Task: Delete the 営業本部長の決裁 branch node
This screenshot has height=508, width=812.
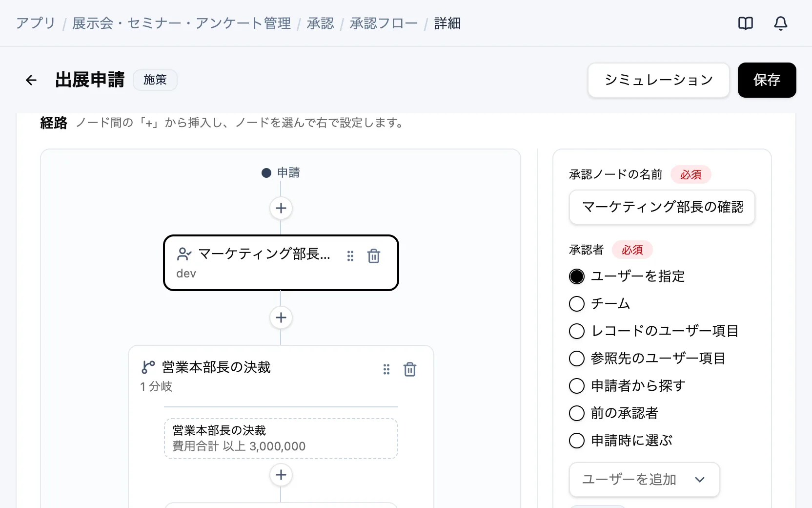Action: [410, 369]
